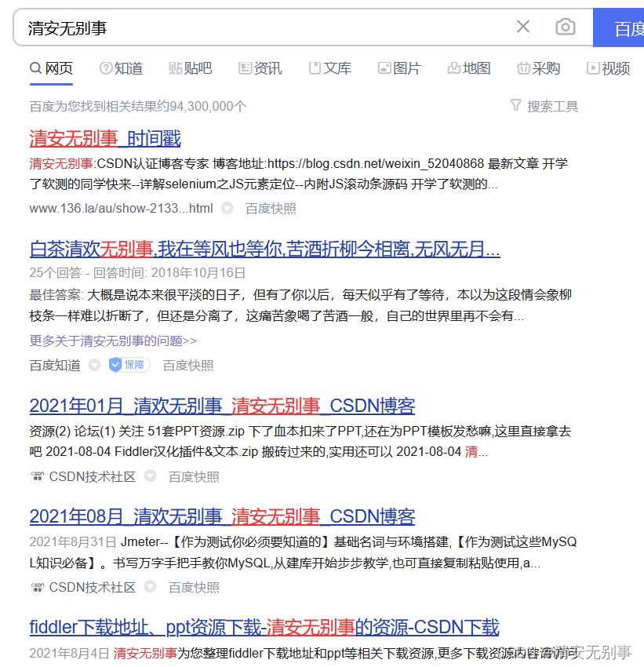
Task: Open 百度快照 for the www.136.la result
Action: 271,209
